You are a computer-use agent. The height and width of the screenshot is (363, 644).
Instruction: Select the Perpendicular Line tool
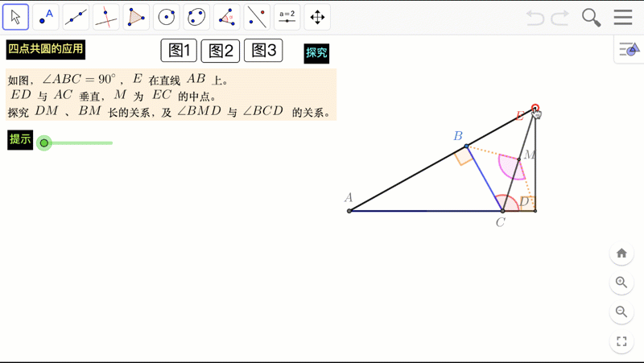click(106, 17)
